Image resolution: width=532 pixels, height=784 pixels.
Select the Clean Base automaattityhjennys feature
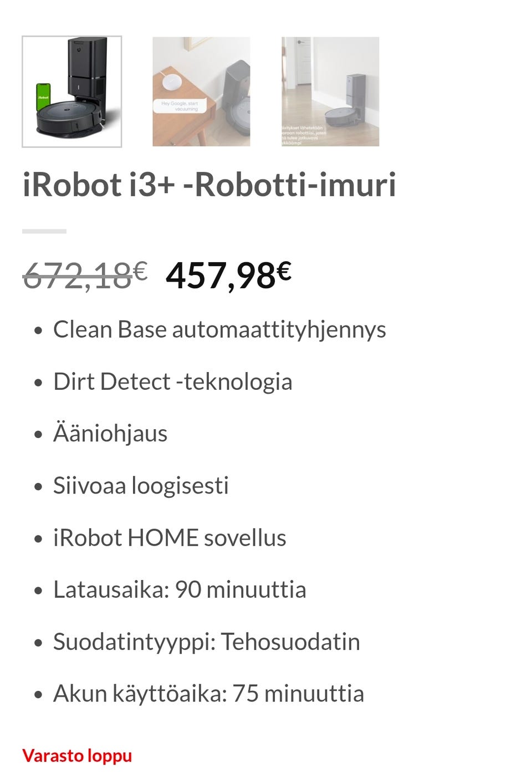click(x=219, y=329)
